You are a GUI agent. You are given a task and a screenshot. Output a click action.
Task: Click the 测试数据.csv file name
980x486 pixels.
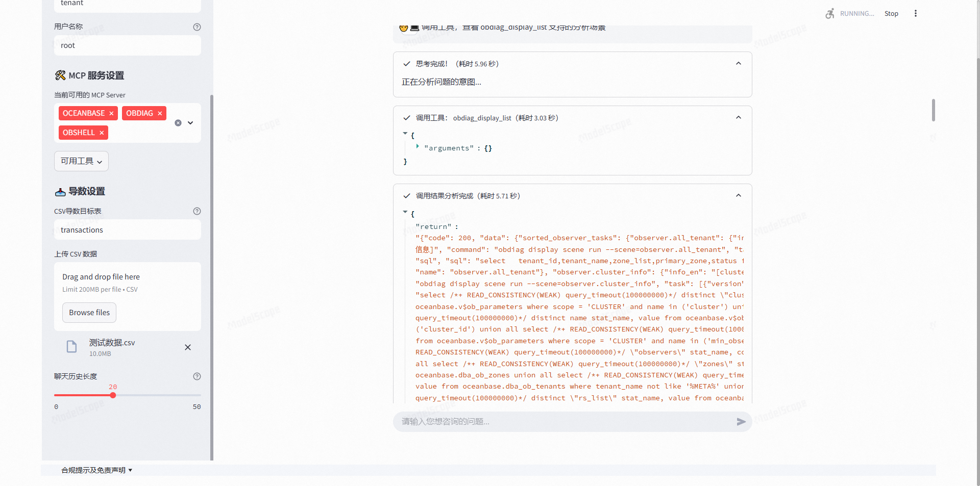(112, 343)
